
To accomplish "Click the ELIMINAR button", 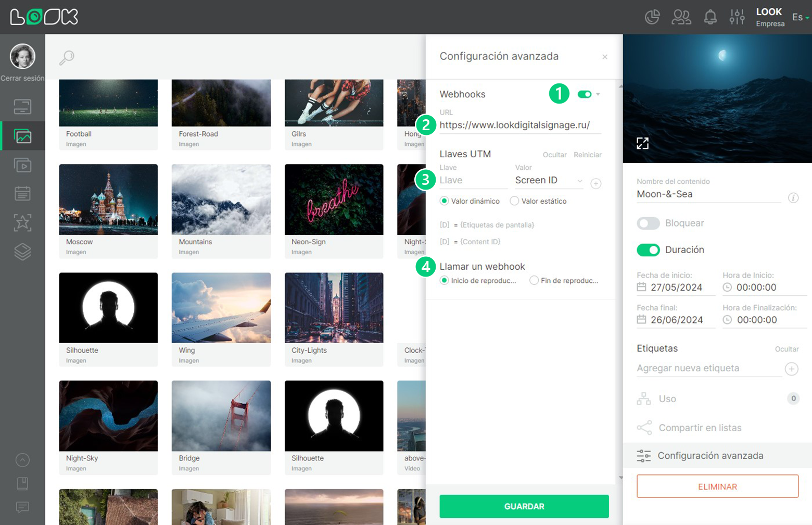I will [717, 486].
